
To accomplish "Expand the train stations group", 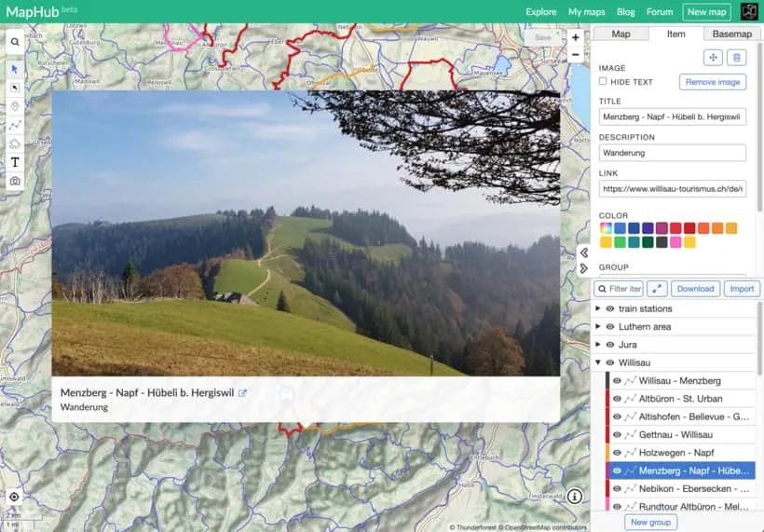I will pyautogui.click(x=598, y=308).
